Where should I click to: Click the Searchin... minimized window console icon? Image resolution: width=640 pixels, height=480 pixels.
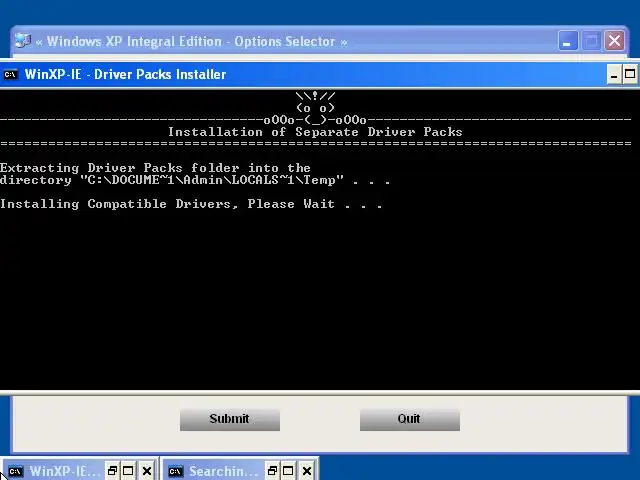pyautogui.click(x=176, y=471)
